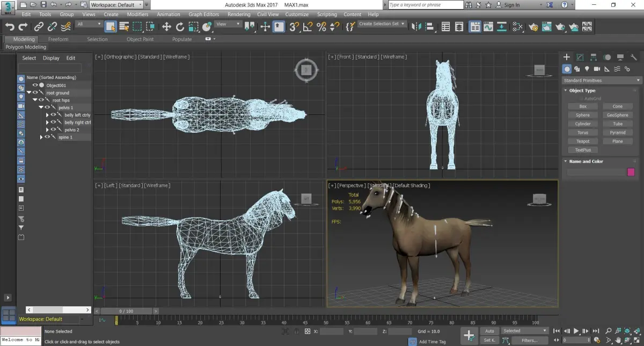644x346 pixels.
Task: Activate the Select and Rotate tool
Action: [180, 26]
